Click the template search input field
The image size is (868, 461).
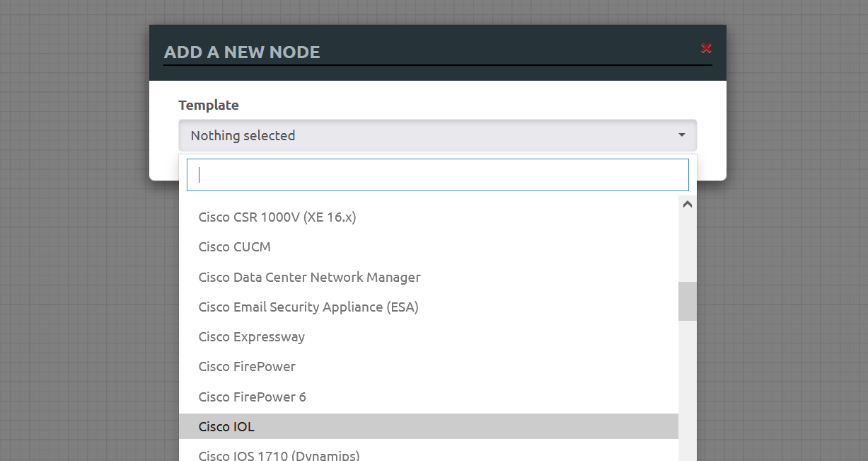pyautogui.click(x=437, y=175)
